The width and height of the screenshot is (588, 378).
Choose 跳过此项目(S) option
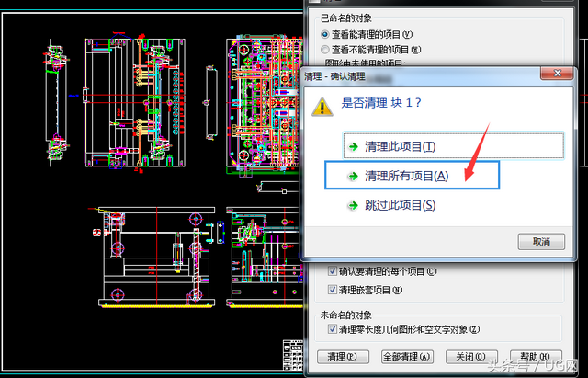point(401,205)
